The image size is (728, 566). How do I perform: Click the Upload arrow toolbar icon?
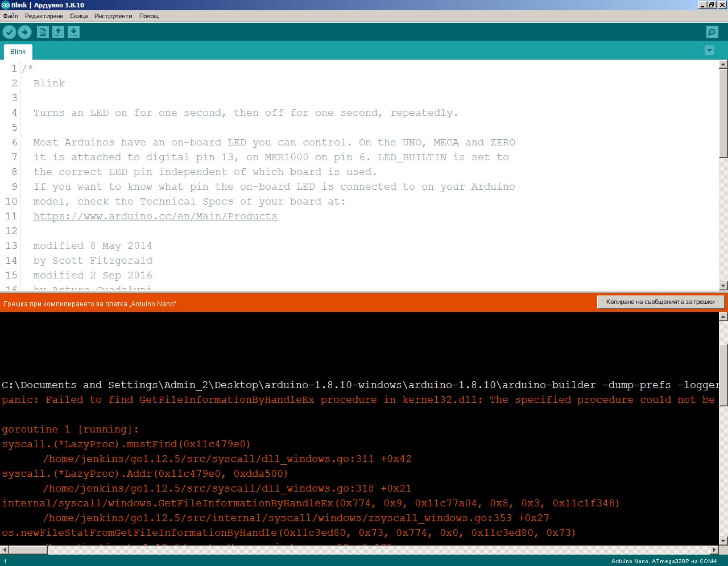24,32
